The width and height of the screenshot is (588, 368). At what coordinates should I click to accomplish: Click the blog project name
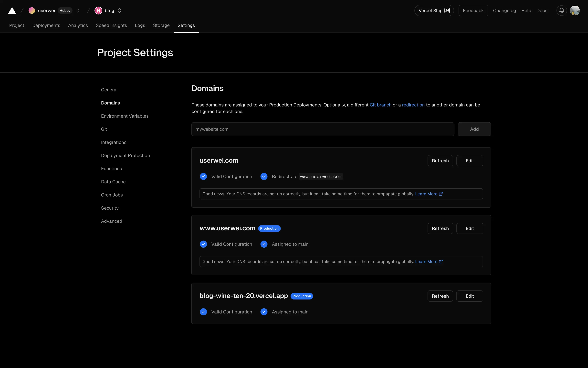pyautogui.click(x=109, y=11)
